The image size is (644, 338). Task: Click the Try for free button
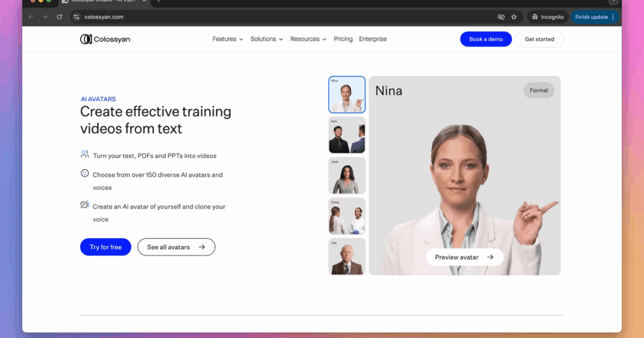[106, 247]
